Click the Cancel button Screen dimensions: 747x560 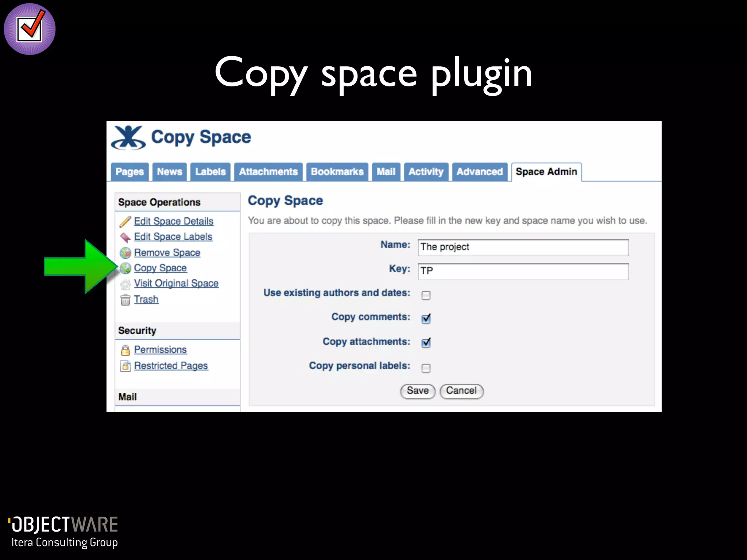[461, 391]
